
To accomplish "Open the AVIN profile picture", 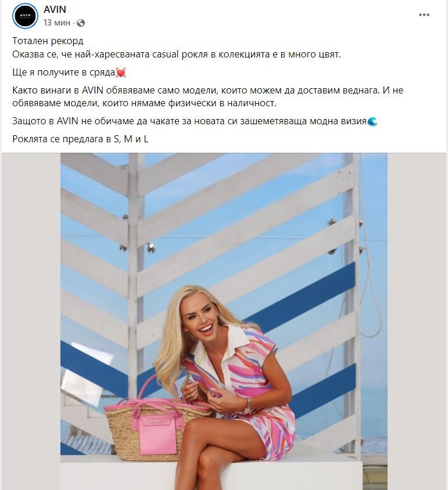I will [25, 16].
